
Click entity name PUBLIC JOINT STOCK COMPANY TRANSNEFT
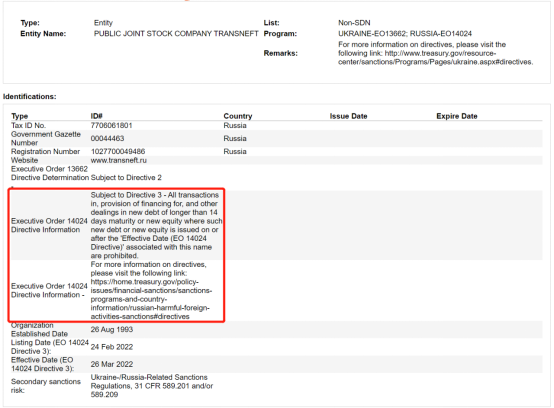click(x=176, y=34)
